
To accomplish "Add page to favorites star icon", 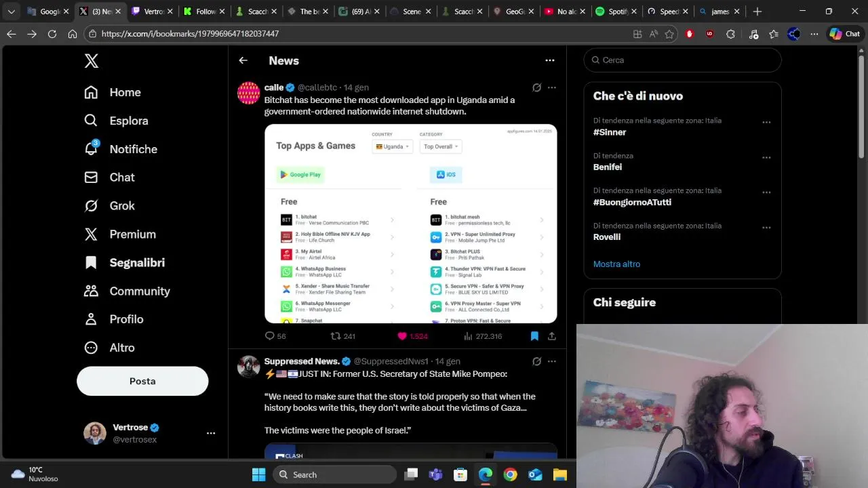I will (669, 34).
